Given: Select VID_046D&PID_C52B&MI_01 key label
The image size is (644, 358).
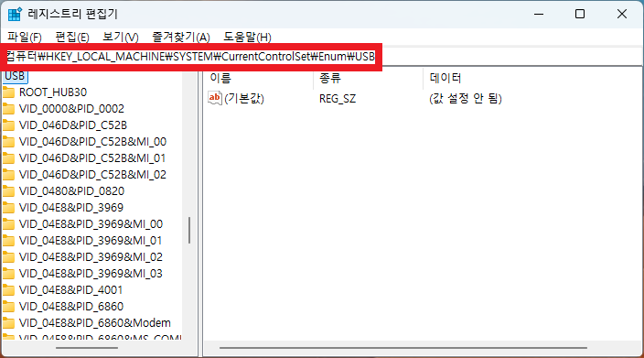Looking at the screenshot, I should coord(92,157).
